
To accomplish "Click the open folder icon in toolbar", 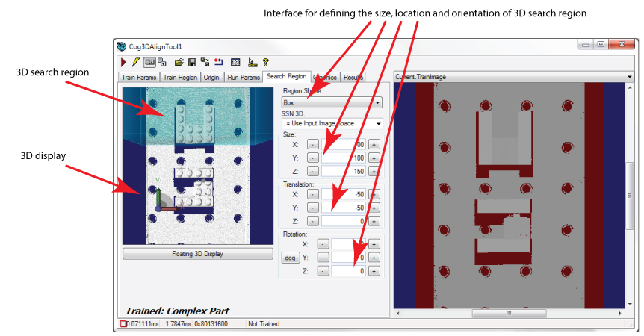I will [179, 62].
